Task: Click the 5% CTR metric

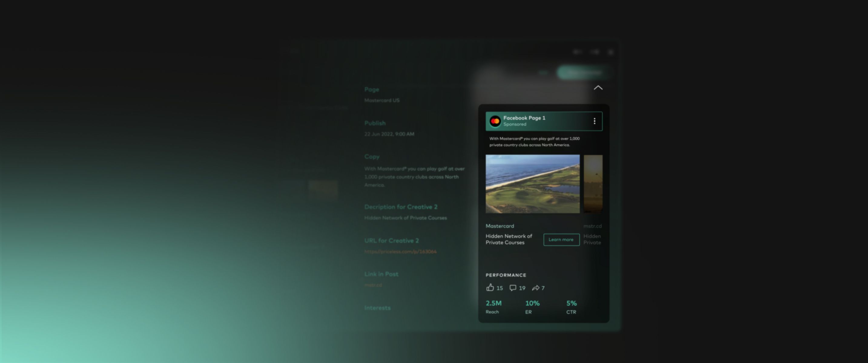Action: point(571,303)
